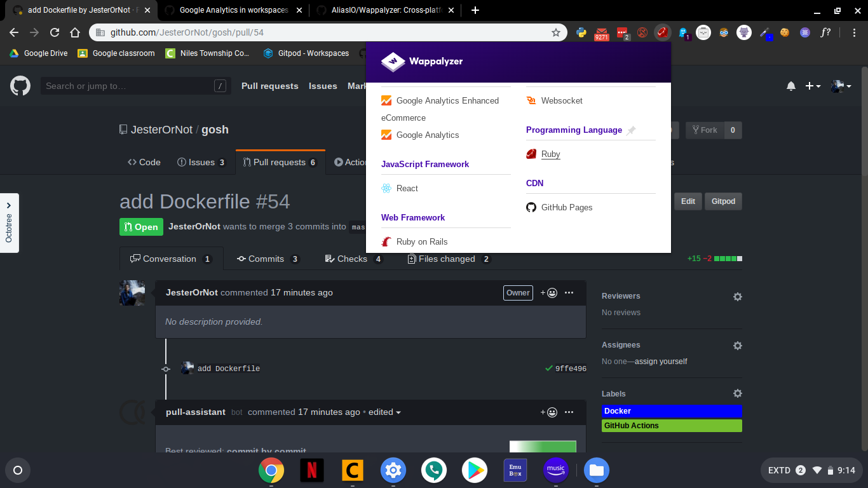Switch to Google Analytics in workspaces tab

(x=233, y=10)
